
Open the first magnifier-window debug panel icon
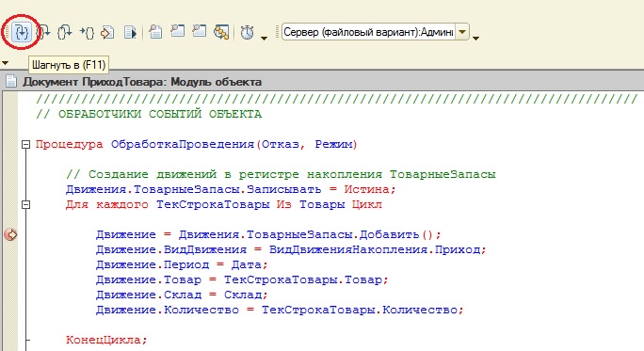click(x=177, y=32)
